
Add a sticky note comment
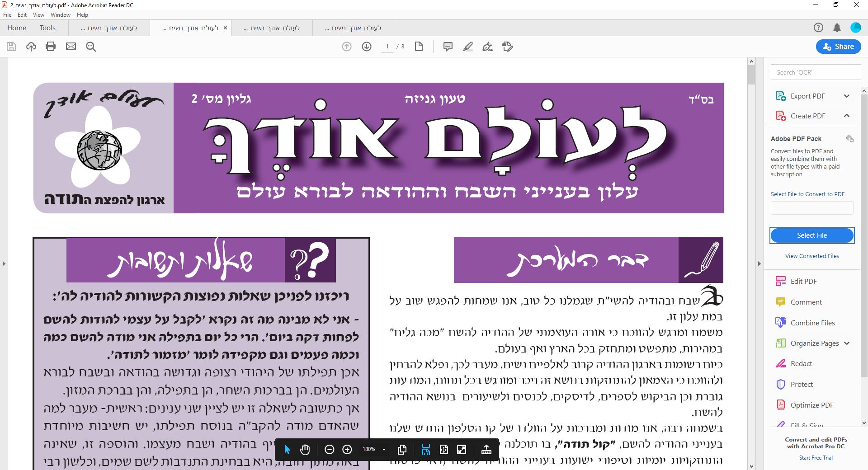tap(448, 47)
